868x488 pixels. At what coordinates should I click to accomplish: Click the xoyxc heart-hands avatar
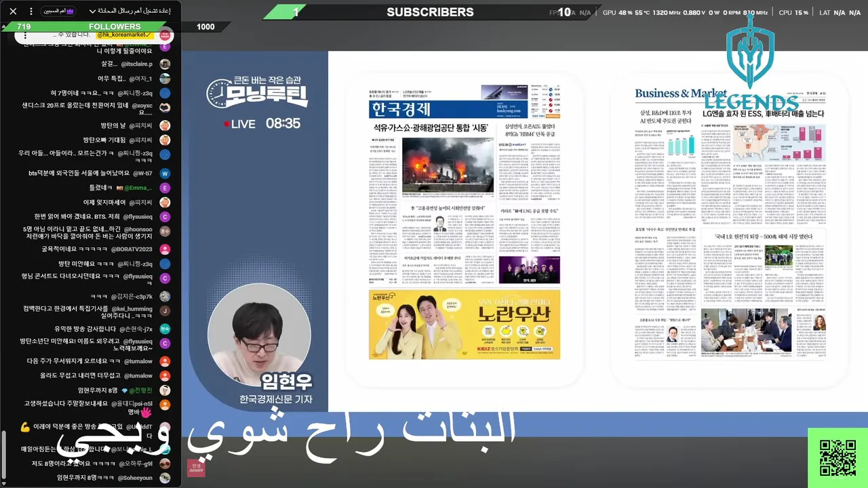[165, 108]
